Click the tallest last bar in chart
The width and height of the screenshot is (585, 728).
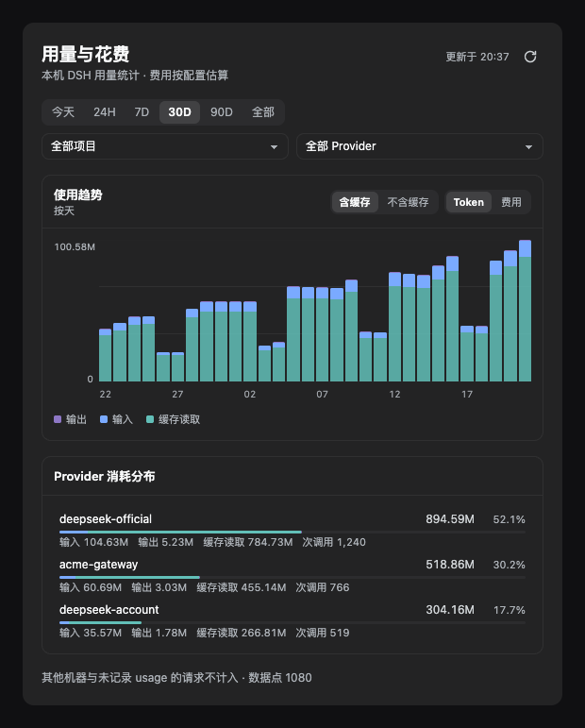click(525, 311)
